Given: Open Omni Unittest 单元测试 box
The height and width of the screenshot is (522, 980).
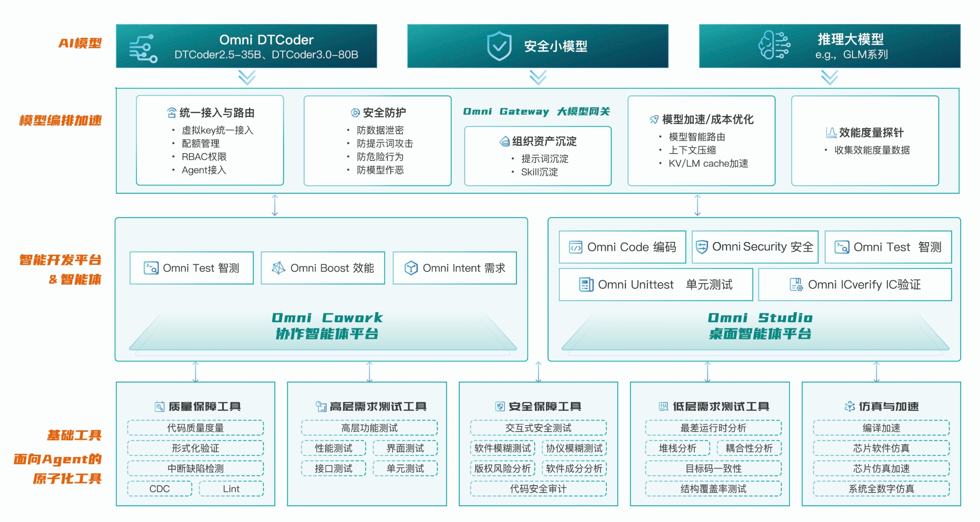Looking at the screenshot, I should 656,284.
